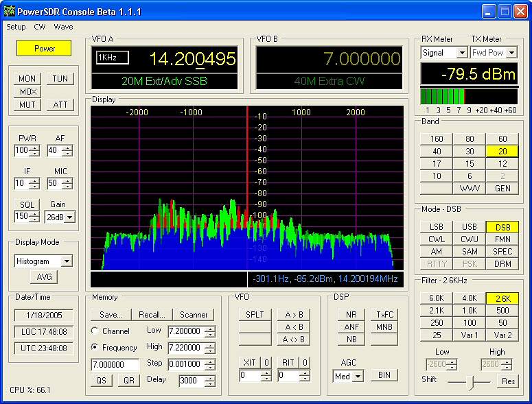Open the Display Mode Histogram dropdown
532x404 pixels.
[67, 261]
